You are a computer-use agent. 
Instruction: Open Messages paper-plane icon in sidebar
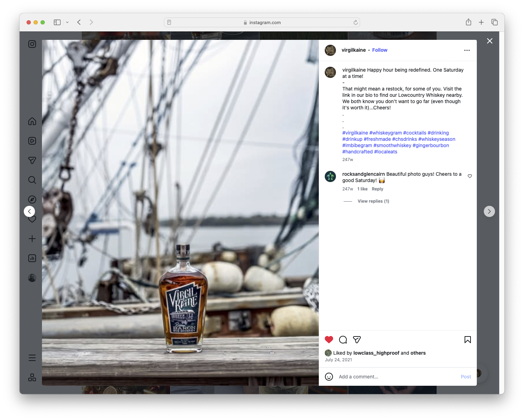coord(32,160)
